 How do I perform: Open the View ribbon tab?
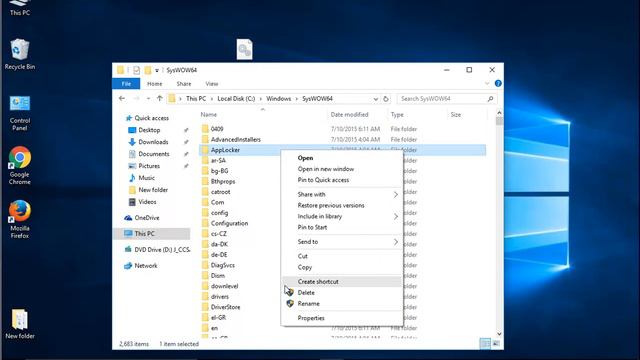pyautogui.click(x=211, y=84)
